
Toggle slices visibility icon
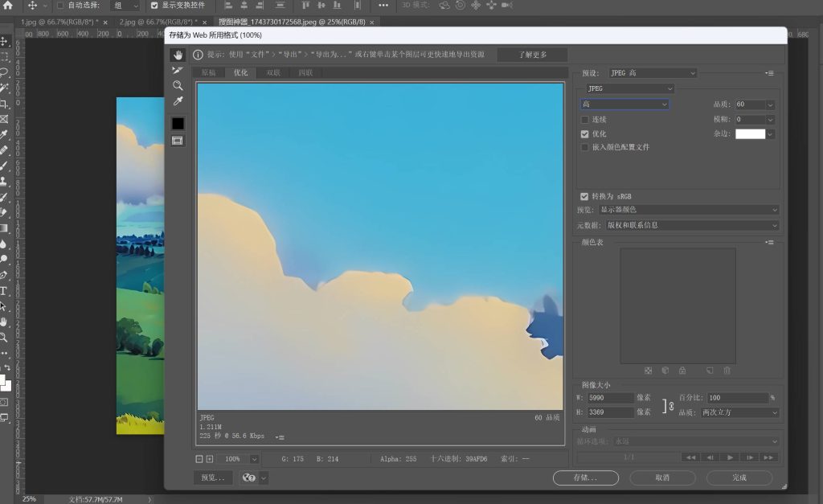click(178, 140)
